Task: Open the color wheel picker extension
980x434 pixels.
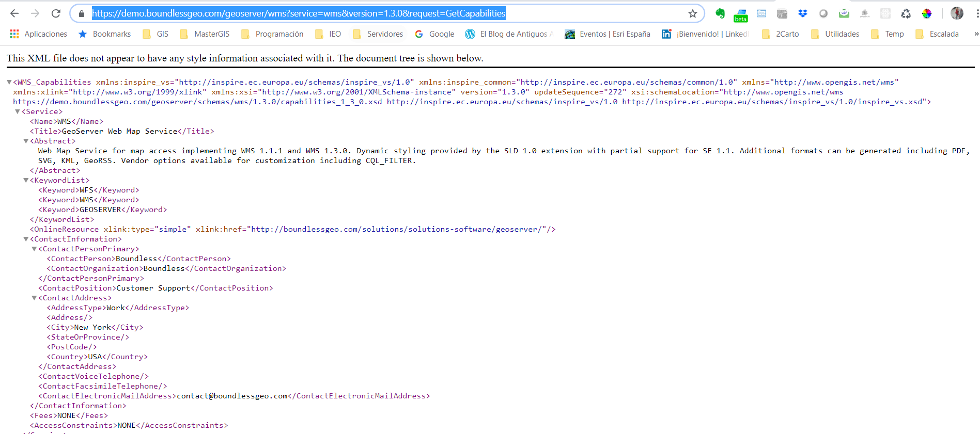Action: (x=927, y=13)
